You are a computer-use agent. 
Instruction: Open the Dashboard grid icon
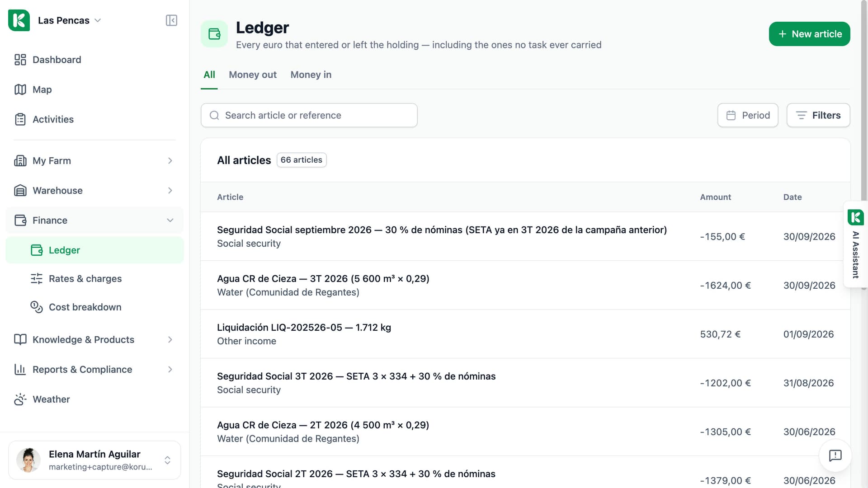20,60
